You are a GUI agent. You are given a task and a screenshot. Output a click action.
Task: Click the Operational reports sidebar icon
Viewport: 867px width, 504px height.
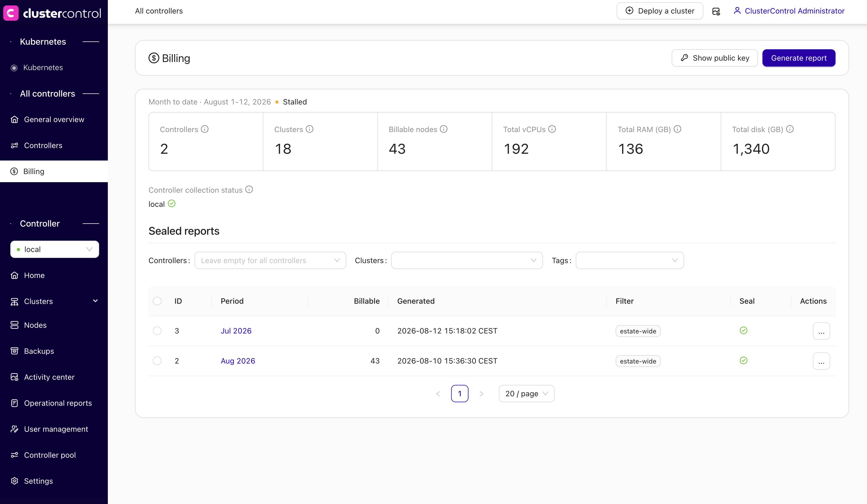(x=14, y=403)
